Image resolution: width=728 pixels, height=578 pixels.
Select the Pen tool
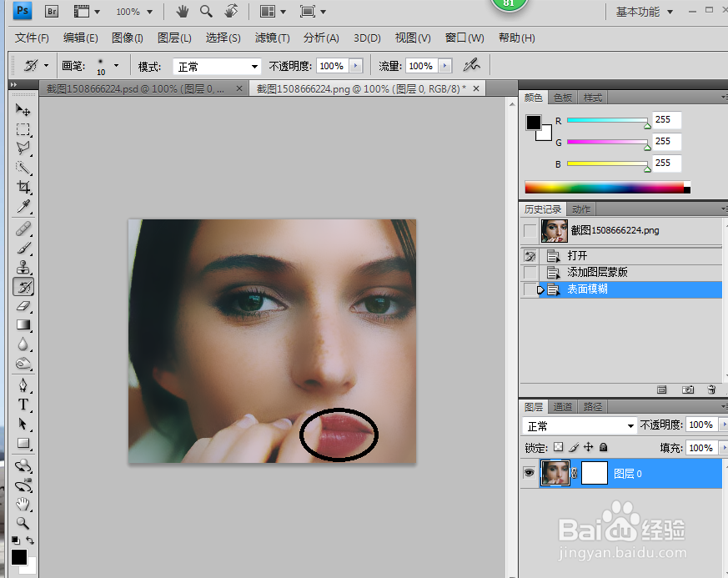[x=23, y=385]
